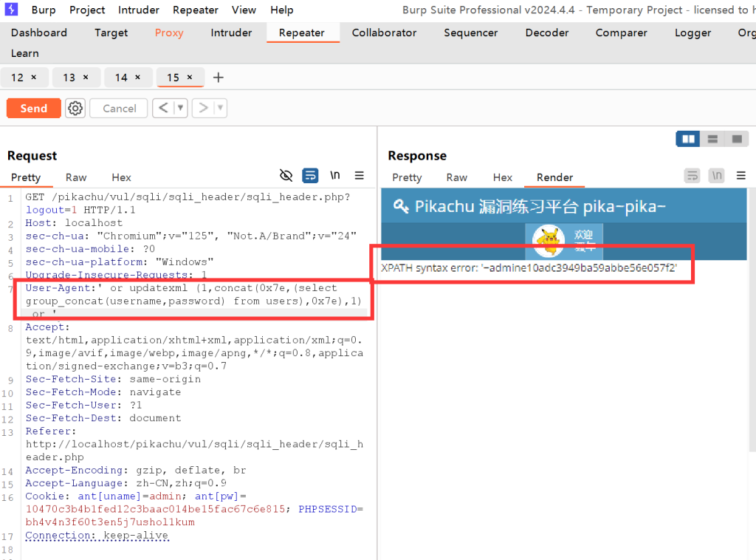Show response in Pretty view
756x560 pixels.
[407, 177]
